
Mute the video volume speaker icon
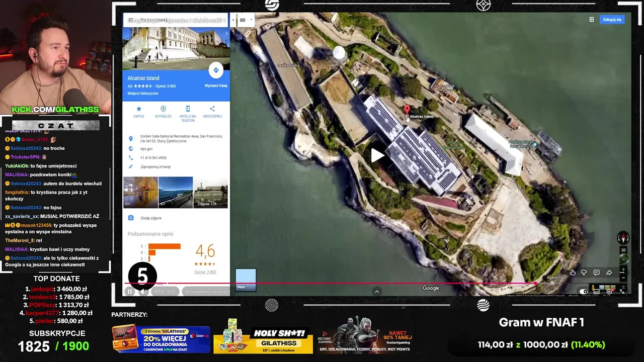tap(143, 291)
